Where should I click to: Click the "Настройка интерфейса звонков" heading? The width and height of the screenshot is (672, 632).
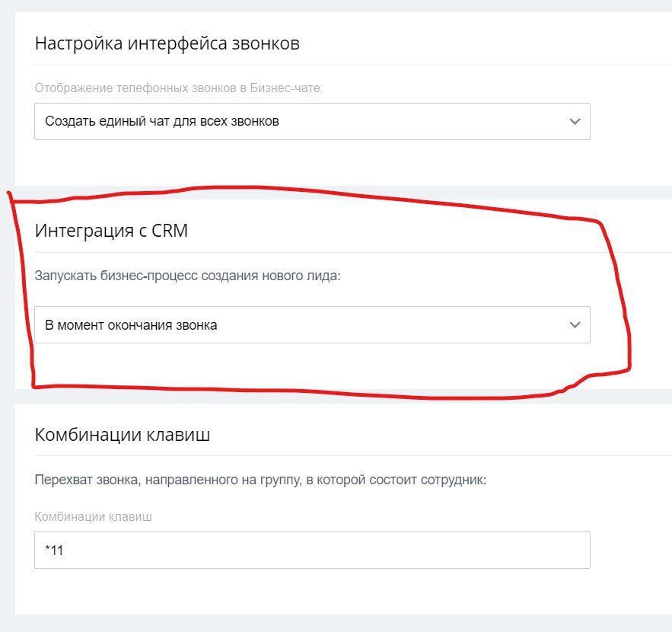point(167,43)
